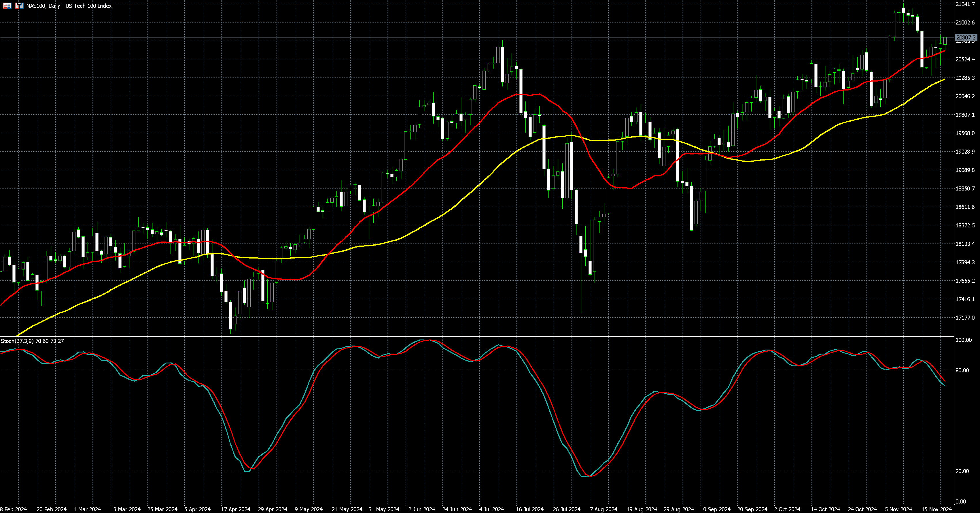Select the 17 Apr 2024 date label
The height and width of the screenshot is (513, 980).
pyautogui.click(x=235, y=509)
